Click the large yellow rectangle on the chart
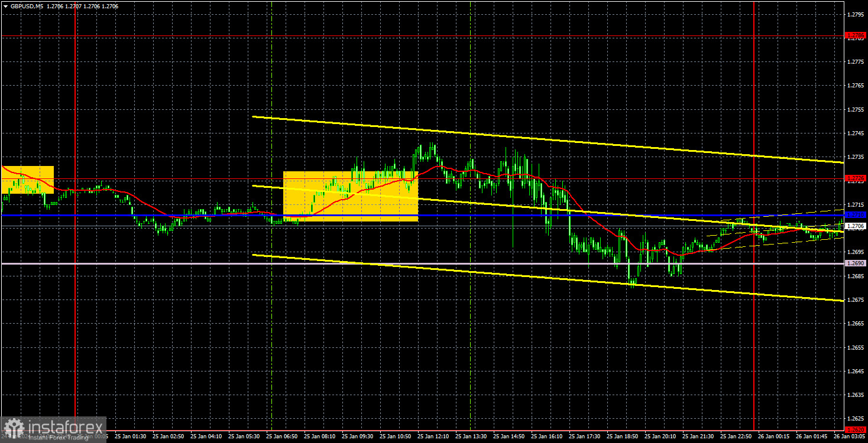This screenshot has width=868, height=443. pos(351,197)
